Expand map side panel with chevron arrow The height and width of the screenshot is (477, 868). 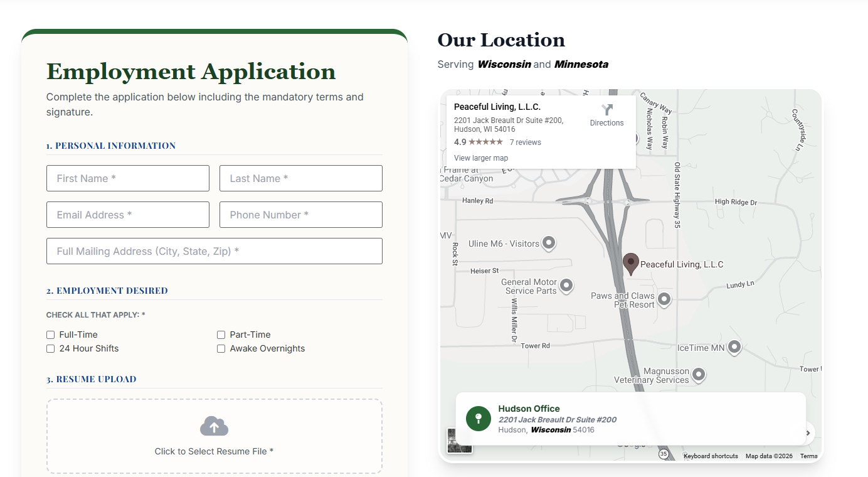(808, 432)
